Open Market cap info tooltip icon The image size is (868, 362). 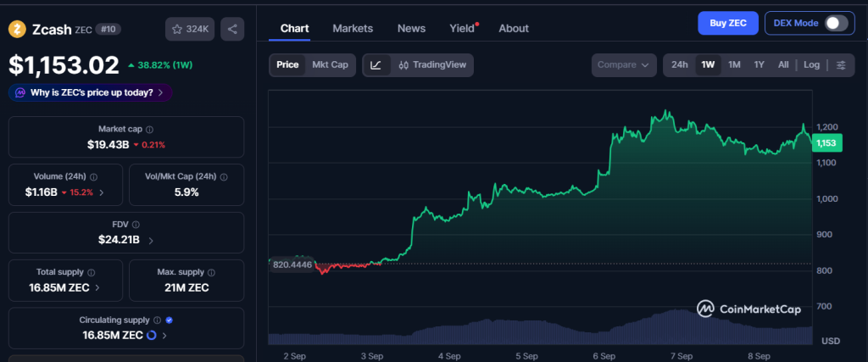(x=149, y=130)
